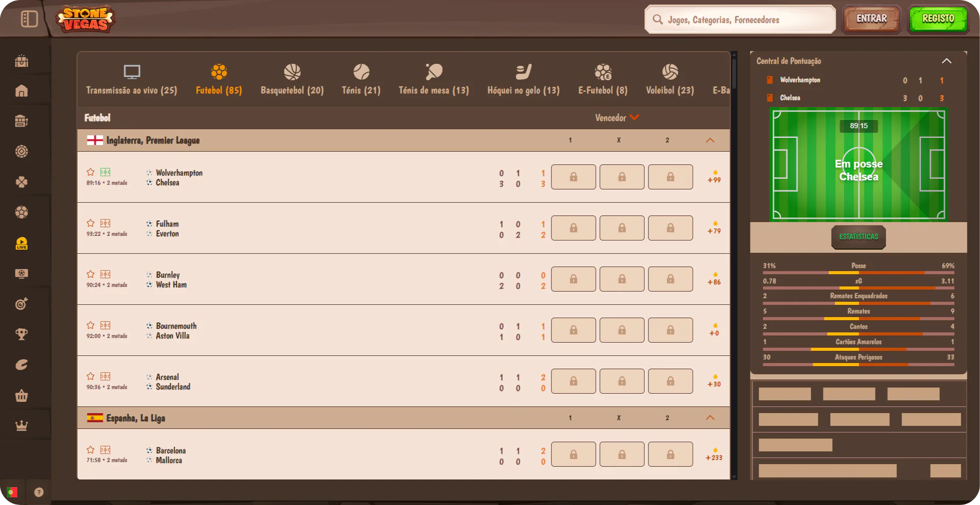This screenshot has height=505, width=980.
Task: Open the Vencedor market dropdown
Action: (x=617, y=117)
